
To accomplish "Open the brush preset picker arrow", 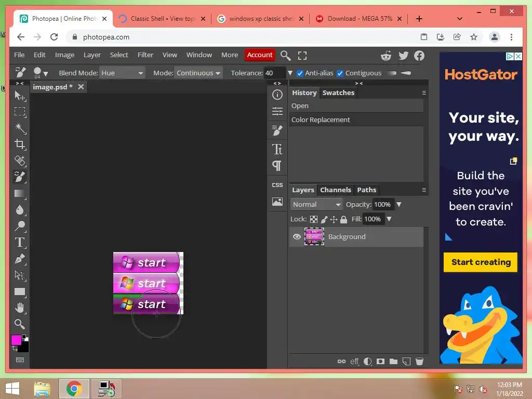I will coord(46,74).
